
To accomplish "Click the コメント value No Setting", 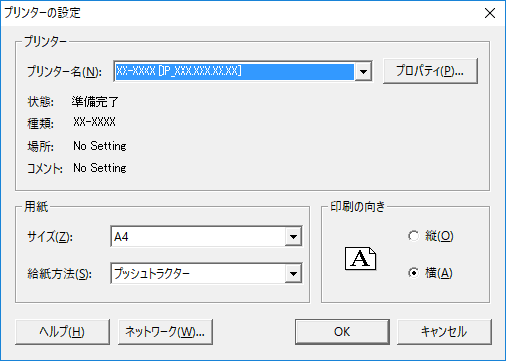I will click(100, 168).
